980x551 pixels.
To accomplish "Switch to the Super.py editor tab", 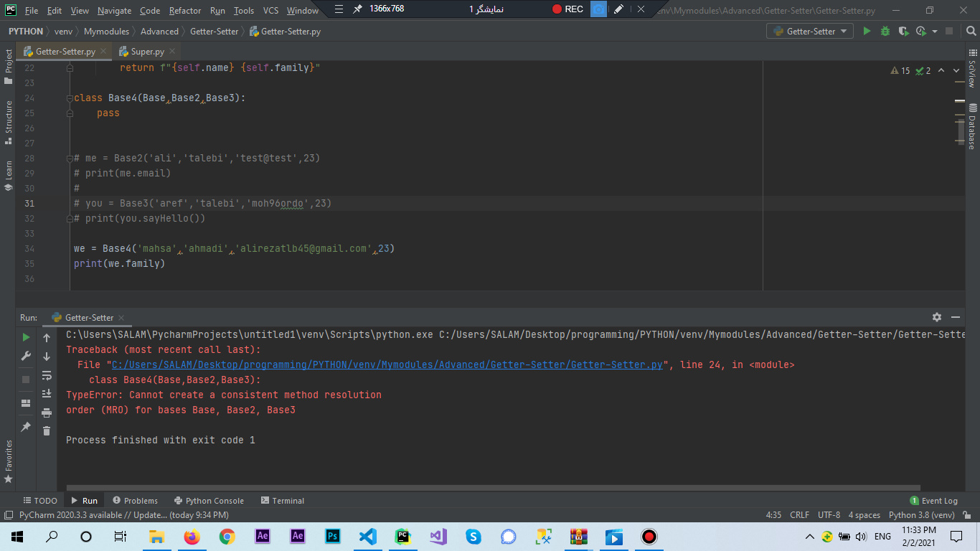I will coord(147,52).
